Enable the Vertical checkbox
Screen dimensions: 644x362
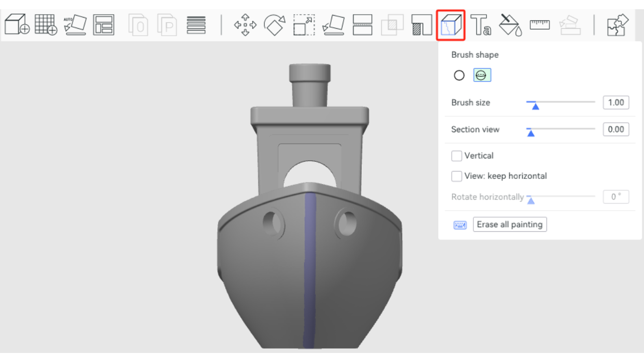(457, 156)
